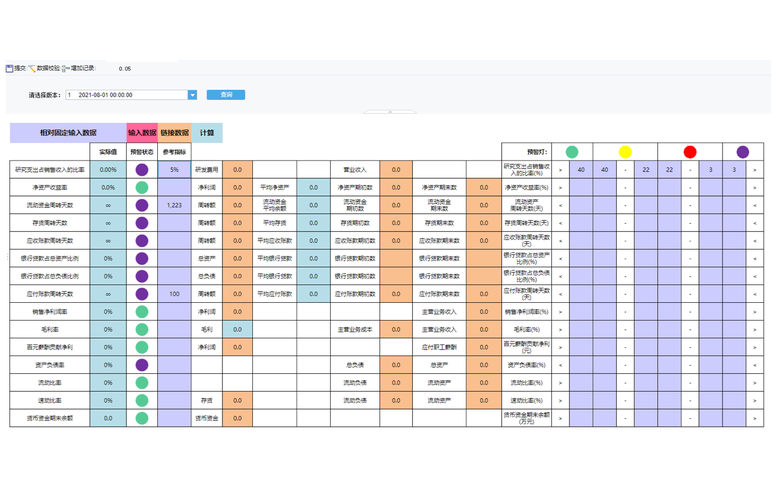This screenshot has height=500, width=778.
Task: Select the 链接数据 orange tab label
Action: click(175, 132)
